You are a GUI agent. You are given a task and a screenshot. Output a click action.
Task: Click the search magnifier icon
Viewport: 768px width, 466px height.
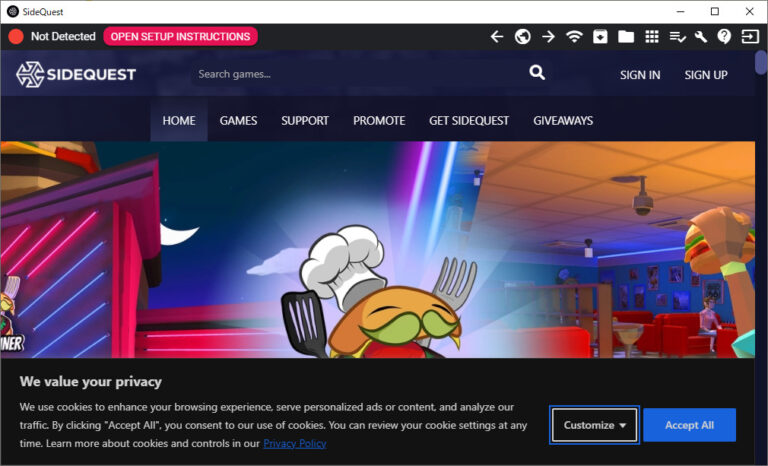coord(537,73)
